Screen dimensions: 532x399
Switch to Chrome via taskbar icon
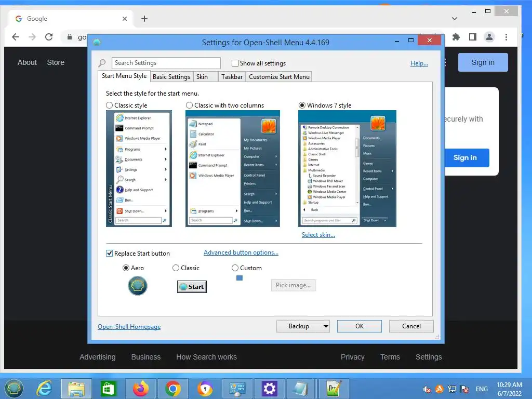173,389
